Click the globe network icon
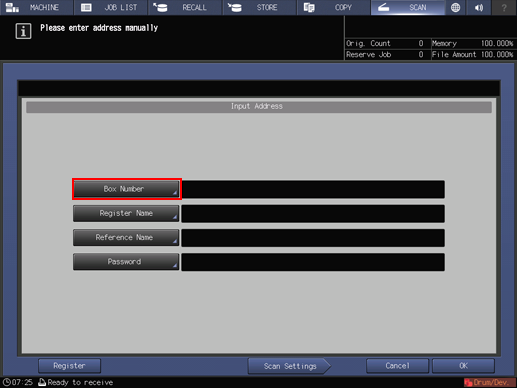This screenshot has height=388, width=517. [455, 7]
